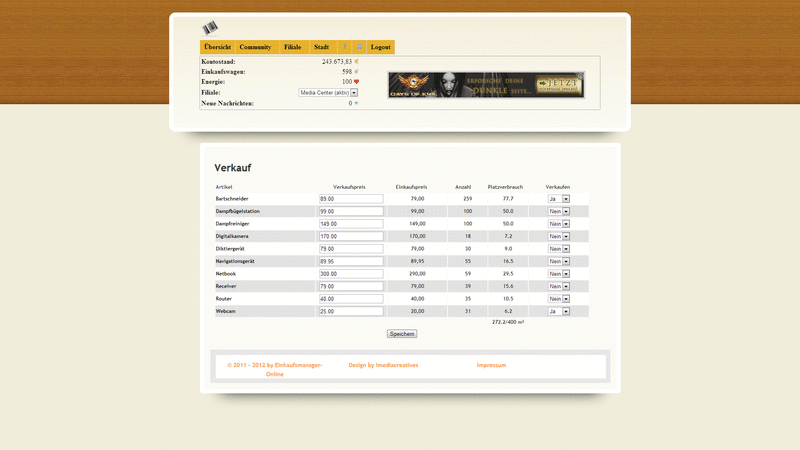Click the barcode logo icon

210,28
